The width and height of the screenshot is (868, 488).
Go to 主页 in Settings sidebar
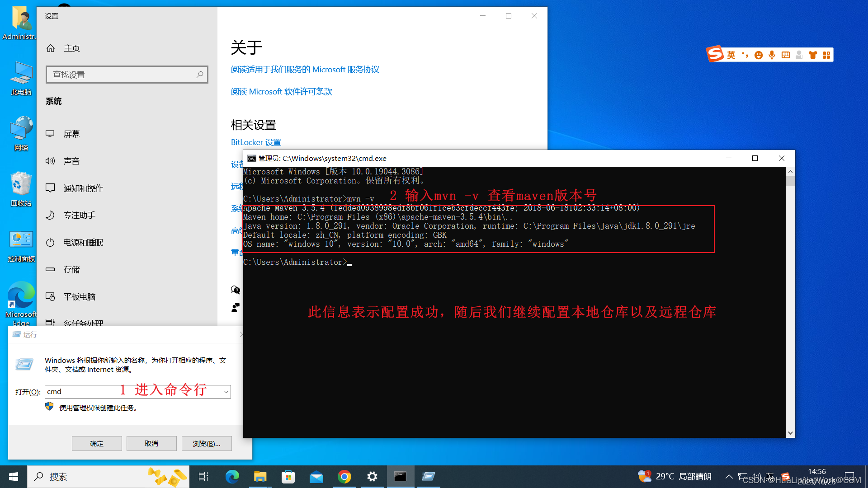127,48
